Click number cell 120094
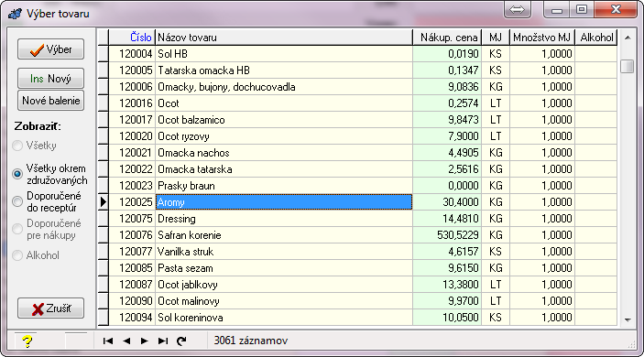This screenshot has height=357, width=644. (132, 318)
